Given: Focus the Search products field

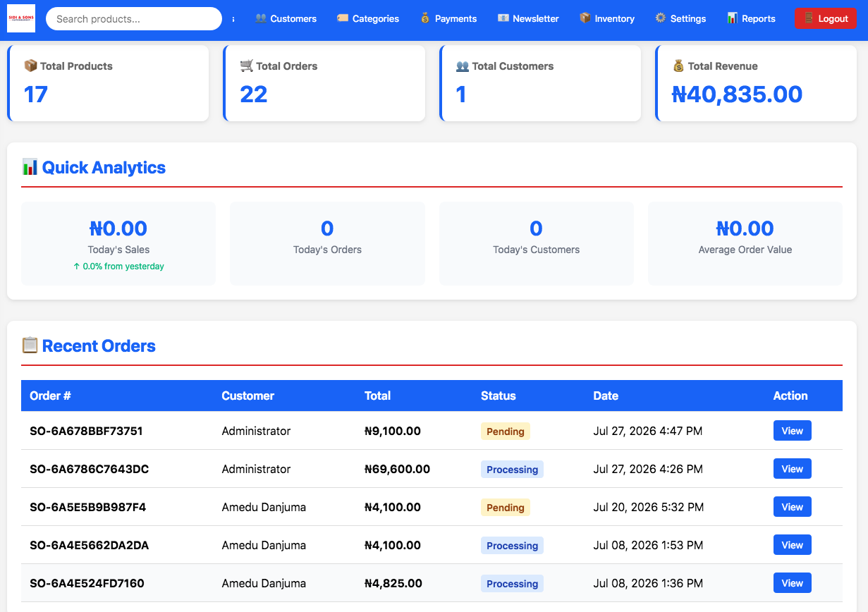Looking at the screenshot, I should (134, 19).
